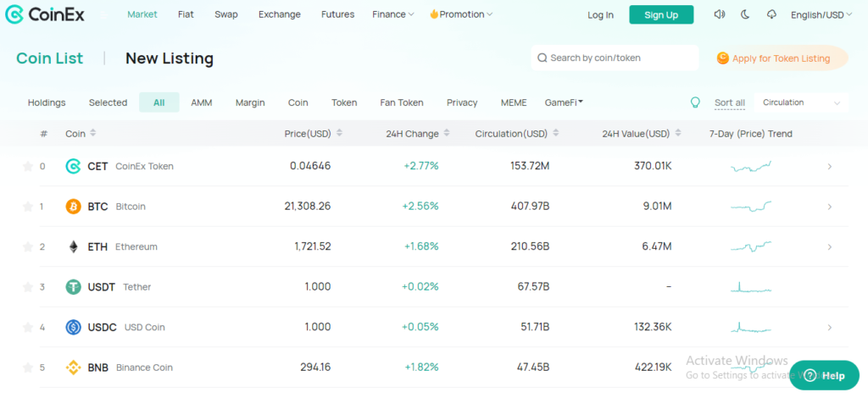Favorite ETH with its star
The width and height of the screenshot is (868, 398).
click(x=28, y=246)
